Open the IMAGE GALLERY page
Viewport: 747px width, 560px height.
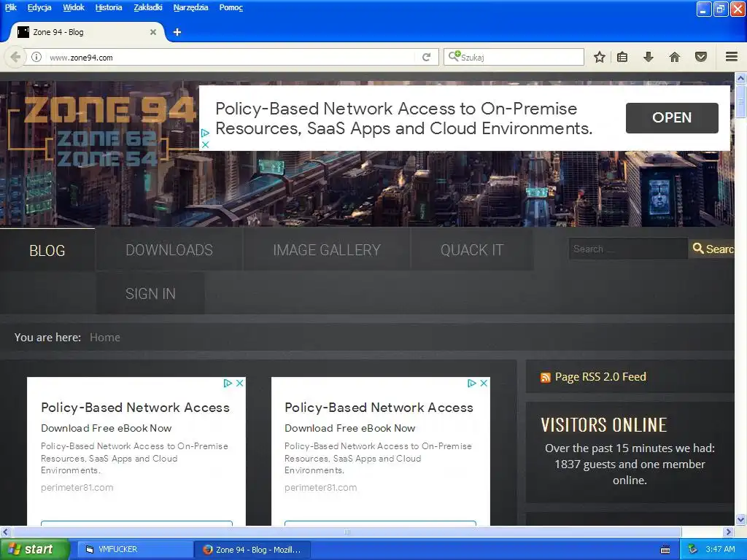pos(327,250)
